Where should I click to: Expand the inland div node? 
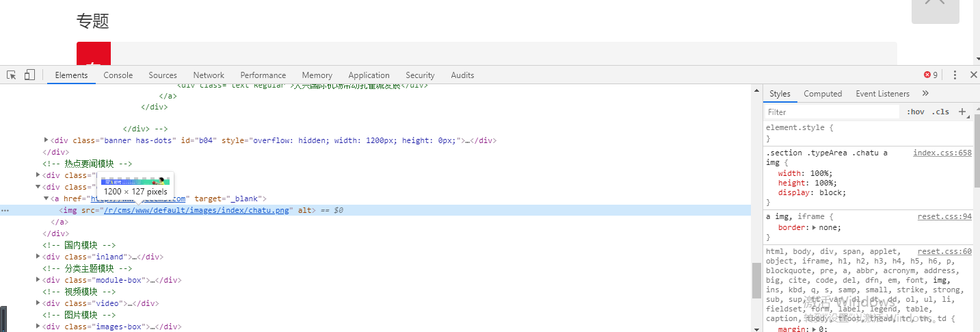[38, 257]
